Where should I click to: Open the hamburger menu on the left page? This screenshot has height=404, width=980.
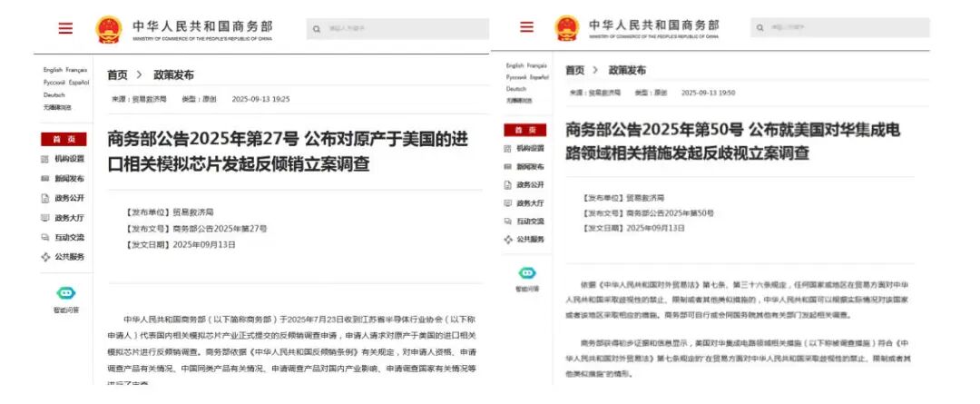[x=65, y=28]
